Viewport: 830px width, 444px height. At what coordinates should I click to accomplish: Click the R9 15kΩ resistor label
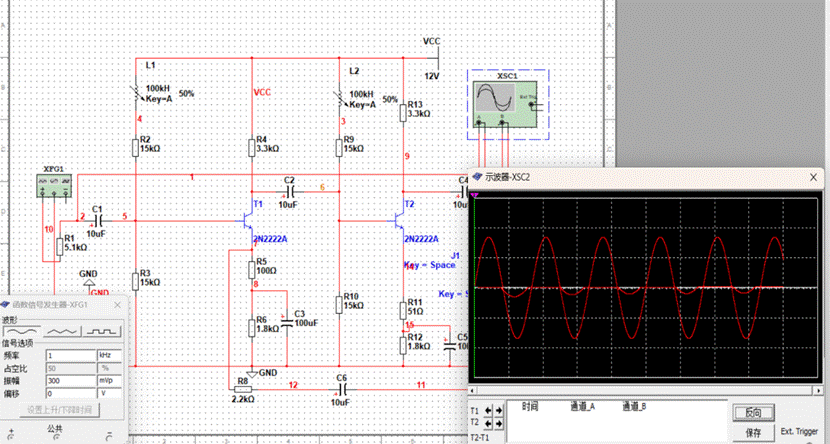(354, 144)
